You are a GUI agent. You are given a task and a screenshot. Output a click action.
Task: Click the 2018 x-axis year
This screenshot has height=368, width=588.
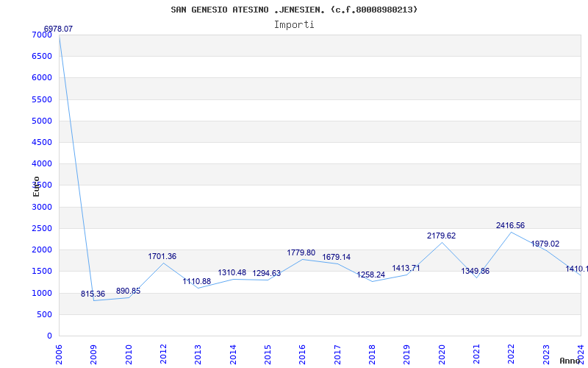tap(372, 354)
